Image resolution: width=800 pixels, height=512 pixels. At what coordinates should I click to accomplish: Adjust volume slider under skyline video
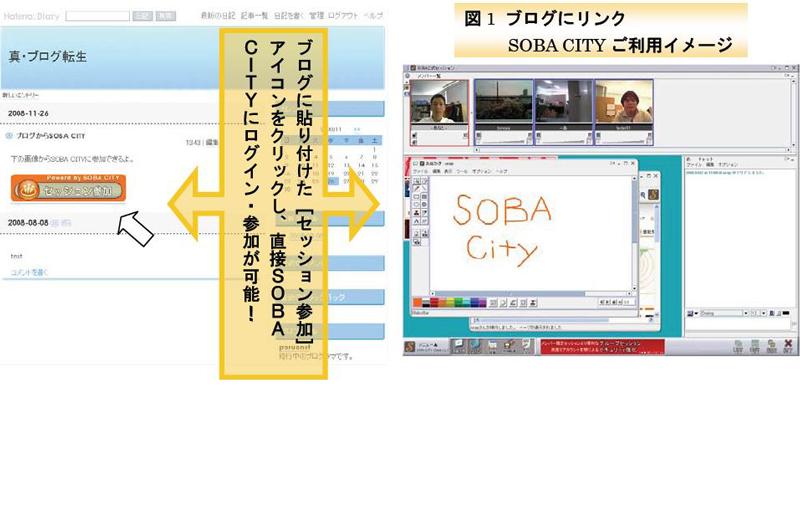tap(504, 141)
